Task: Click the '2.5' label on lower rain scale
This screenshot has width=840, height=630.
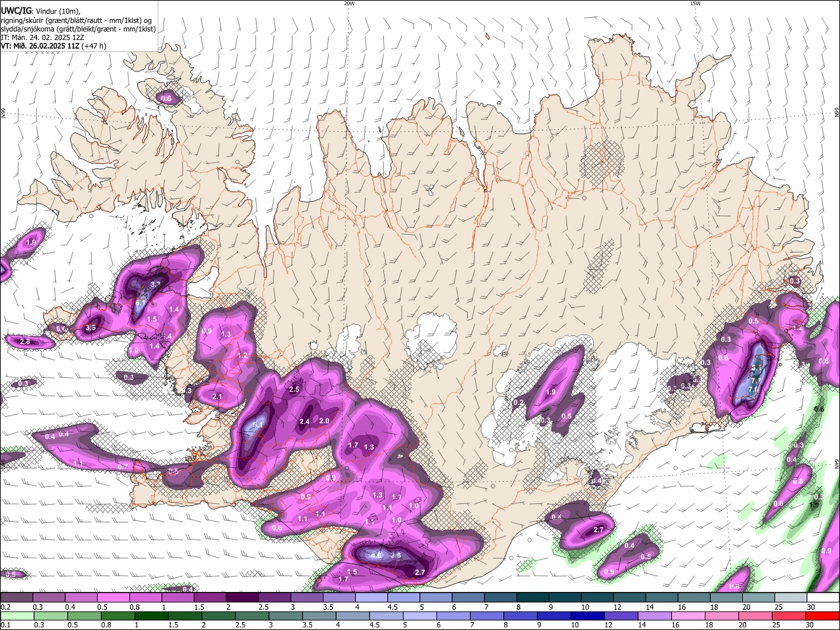Action: pyautogui.click(x=241, y=625)
